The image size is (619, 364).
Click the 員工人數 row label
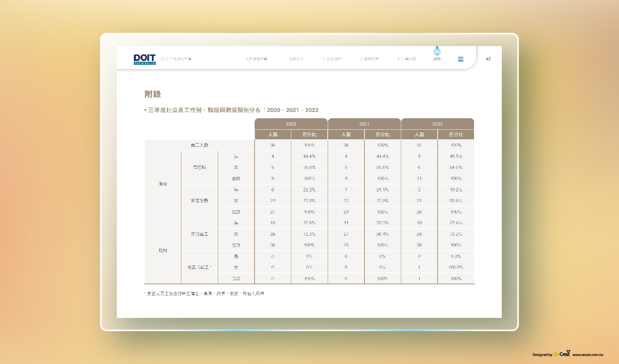coord(199,145)
